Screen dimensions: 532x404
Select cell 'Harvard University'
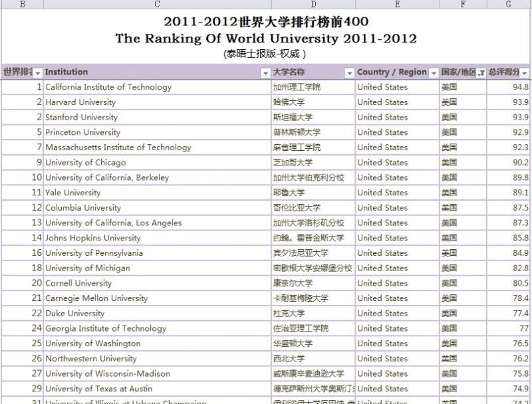[x=158, y=102]
